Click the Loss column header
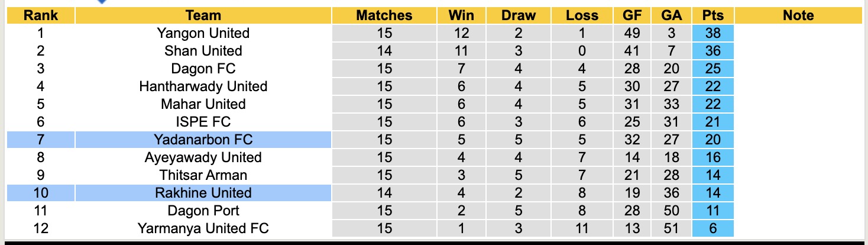Screen dimensions: 868x245 click(582, 16)
